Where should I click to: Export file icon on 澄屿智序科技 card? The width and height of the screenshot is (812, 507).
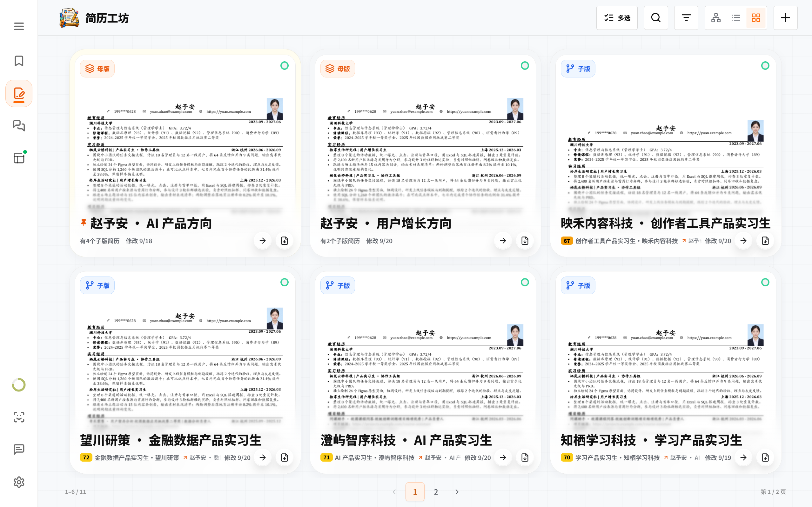click(525, 458)
